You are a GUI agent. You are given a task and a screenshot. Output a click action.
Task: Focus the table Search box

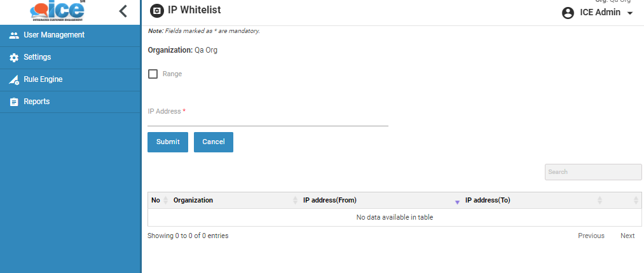[x=593, y=172]
